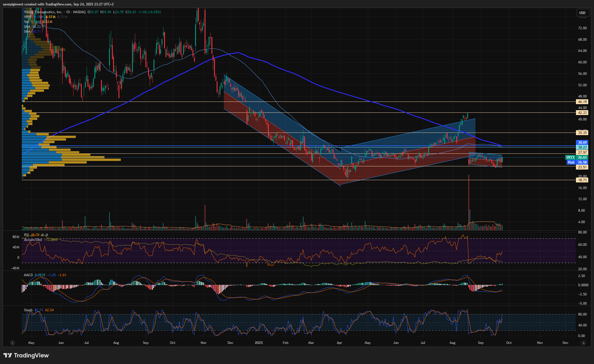Screen dimensions: 594x364
Task: Select the RSI indicator label
Action: (26, 235)
